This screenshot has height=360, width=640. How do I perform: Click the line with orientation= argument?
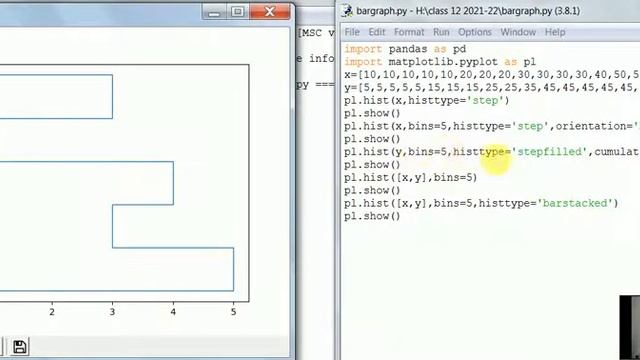492,126
